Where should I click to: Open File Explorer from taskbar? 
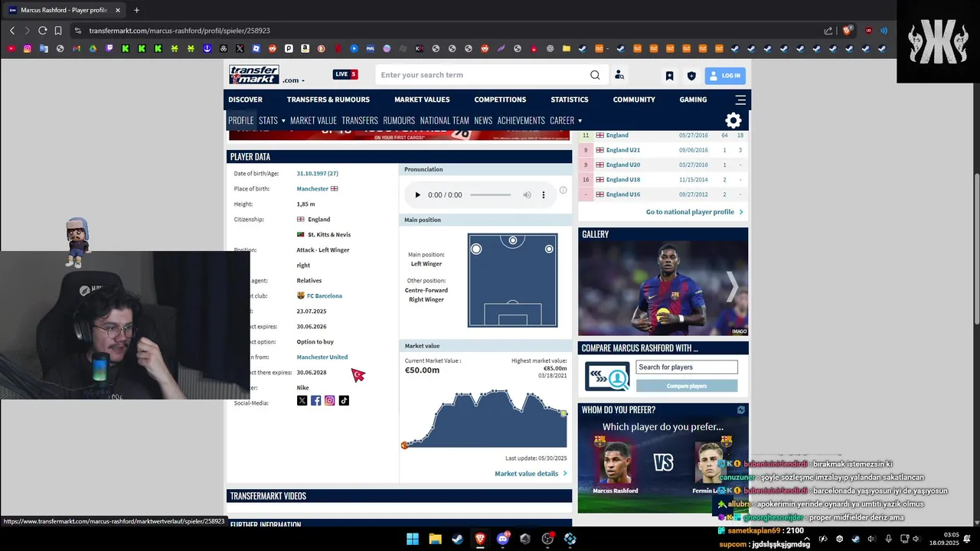435,539
